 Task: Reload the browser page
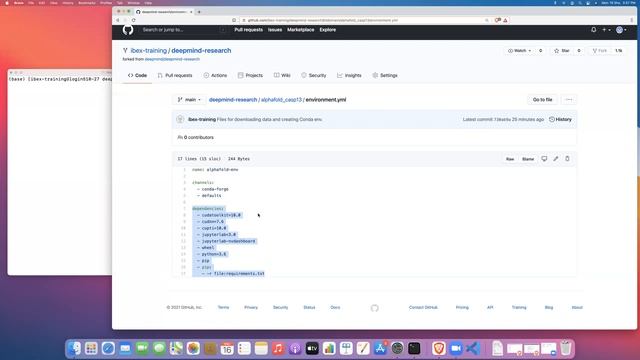tap(133, 20)
